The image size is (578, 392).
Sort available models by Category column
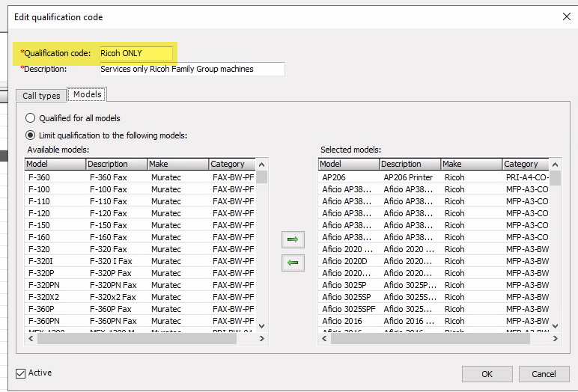pyautogui.click(x=232, y=164)
